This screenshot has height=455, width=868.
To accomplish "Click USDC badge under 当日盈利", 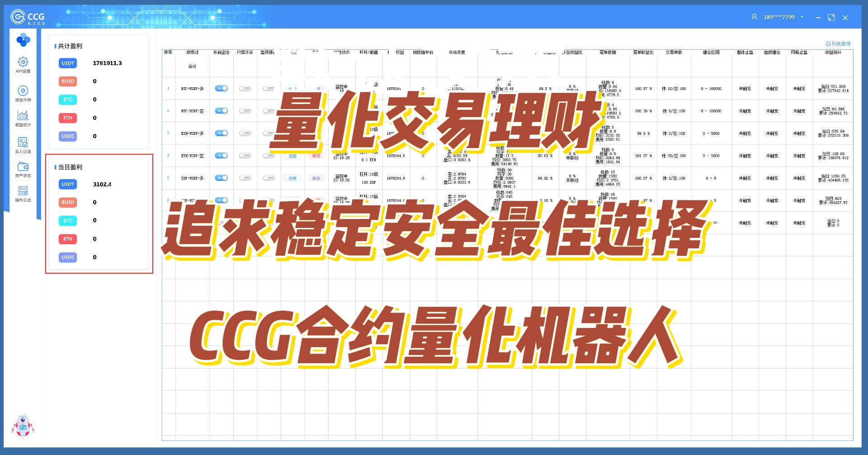I will [x=68, y=257].
